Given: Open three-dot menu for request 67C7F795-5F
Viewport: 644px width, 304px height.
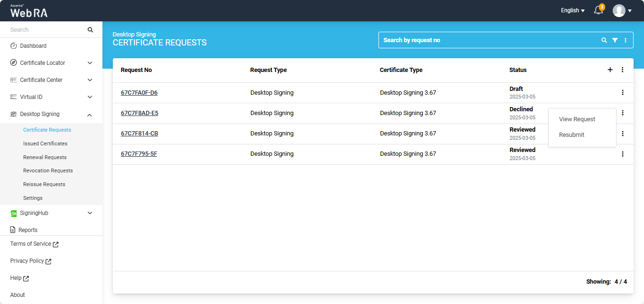Looking at the screenshot, I should coord(623,154).
